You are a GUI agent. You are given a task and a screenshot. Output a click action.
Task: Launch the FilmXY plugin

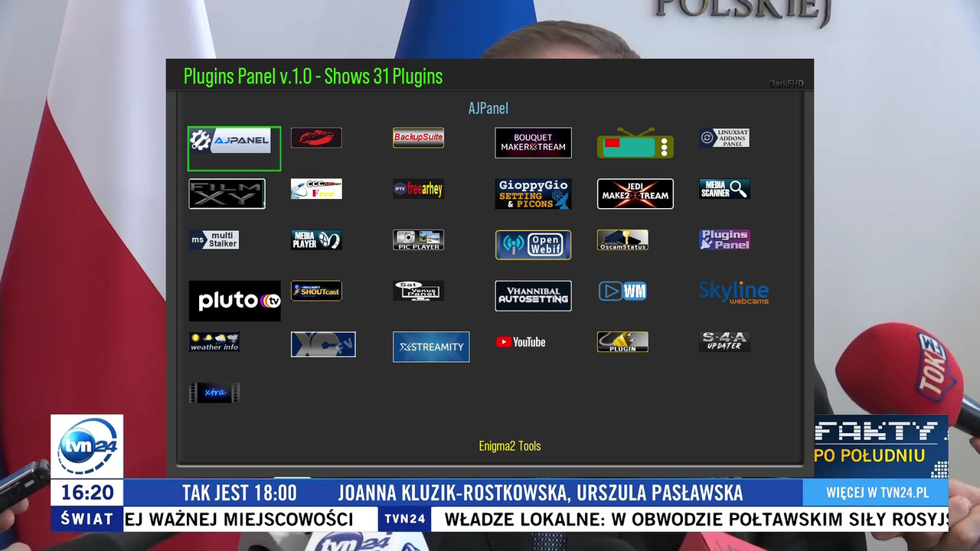point(227,194)
